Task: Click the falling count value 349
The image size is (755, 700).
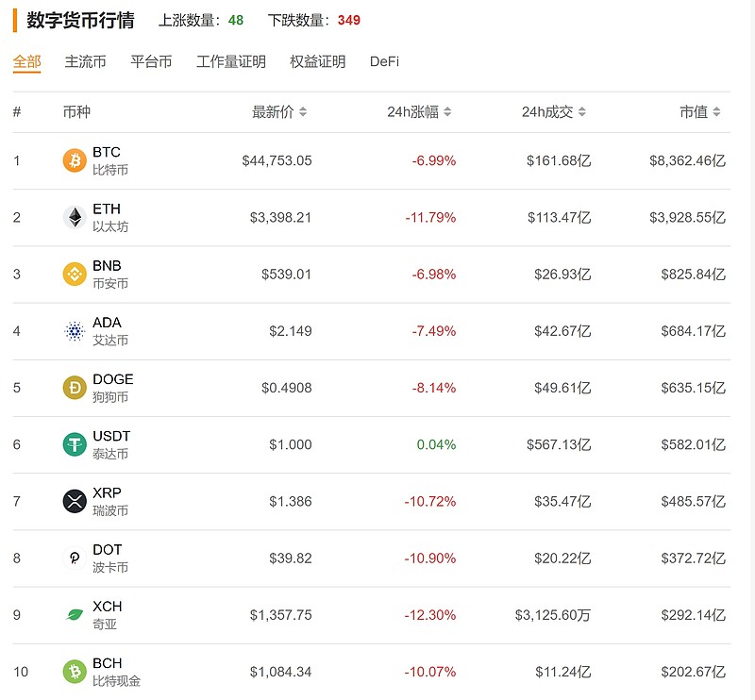Action: coord(349,20)
